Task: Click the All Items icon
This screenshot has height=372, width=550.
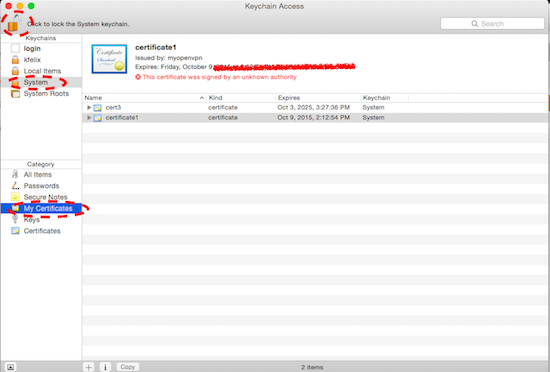Action: [x=15, y=174]
